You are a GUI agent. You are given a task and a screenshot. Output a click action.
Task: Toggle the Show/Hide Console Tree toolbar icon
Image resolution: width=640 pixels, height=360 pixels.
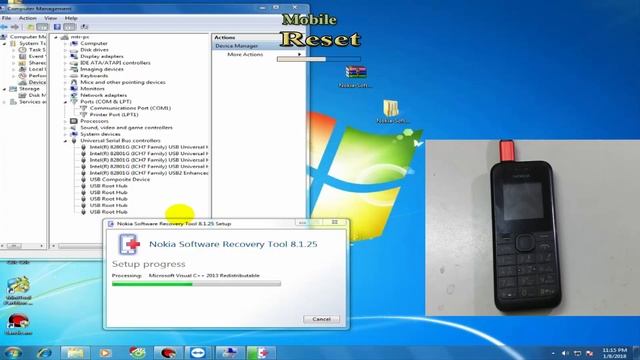point(42,27)
